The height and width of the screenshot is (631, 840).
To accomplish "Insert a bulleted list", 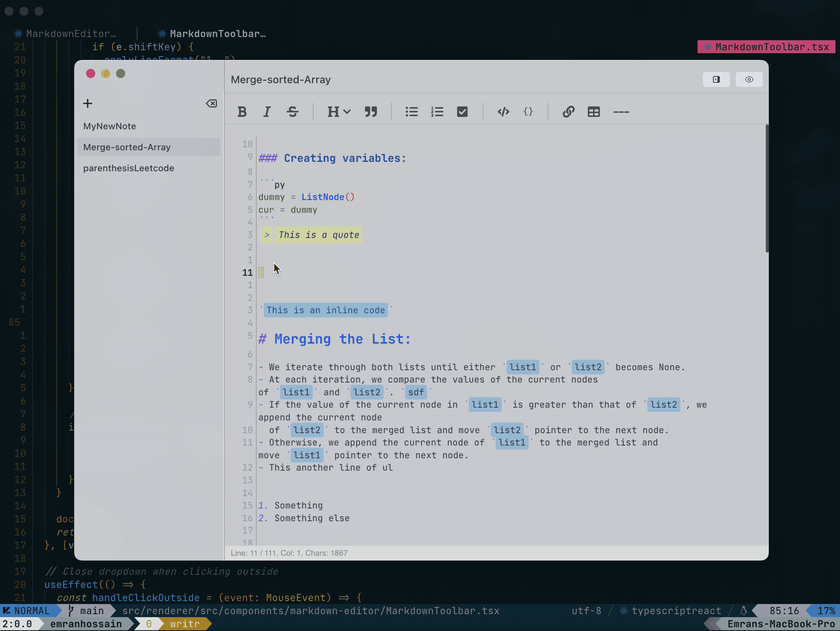I will click(x=412, y=112).
